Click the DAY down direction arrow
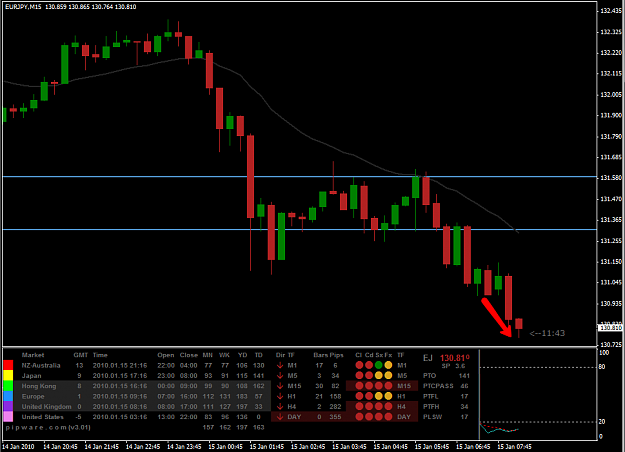 click(280, 417)
